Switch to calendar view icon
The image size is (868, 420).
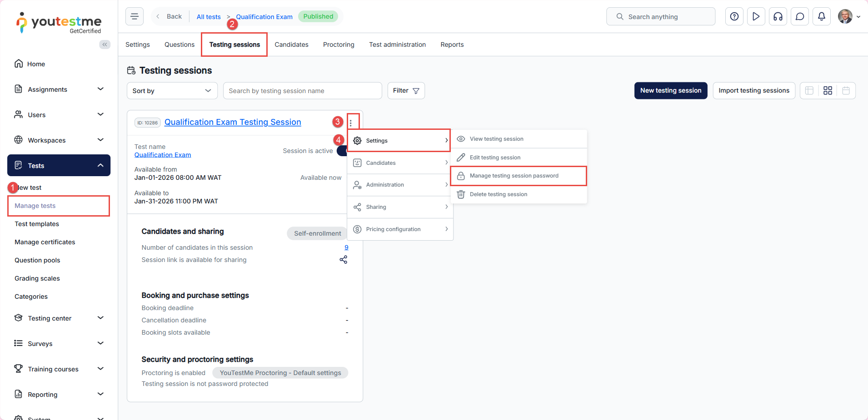[x=846, y=91]
